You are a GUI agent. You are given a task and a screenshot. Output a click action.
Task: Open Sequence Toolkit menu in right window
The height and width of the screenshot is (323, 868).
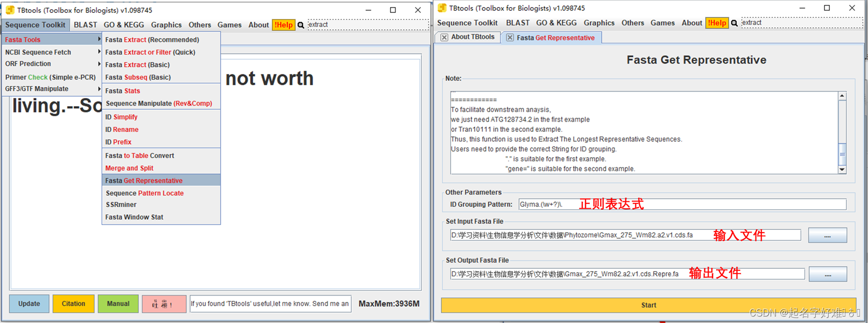[x=467, y=23]
